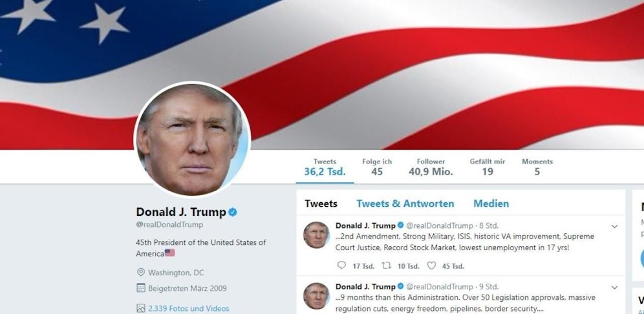Click the photo icon beside 2.339 Fotos
This screenshot has height=314, width=644.
click(x=140, y=308)
